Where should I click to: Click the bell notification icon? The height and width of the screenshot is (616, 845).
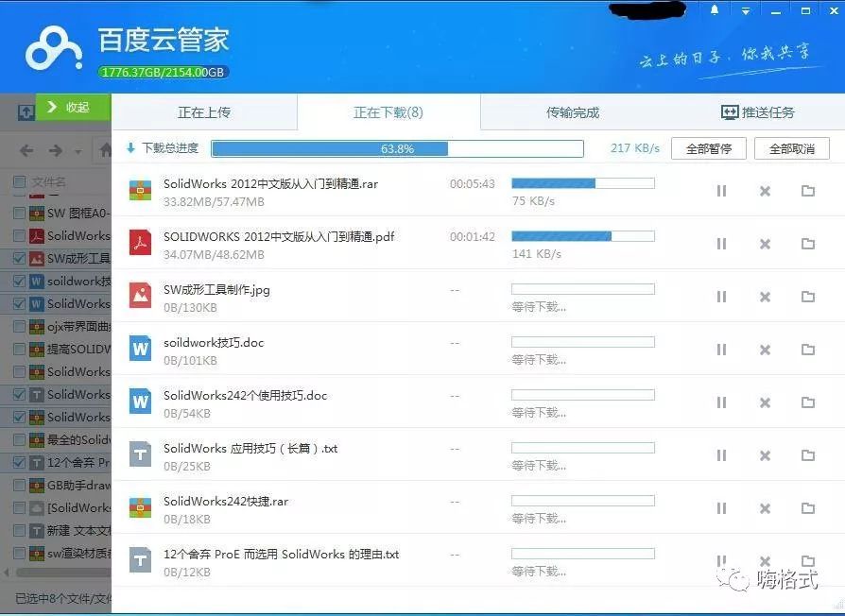pyautogui.click(x=715, y=10)
